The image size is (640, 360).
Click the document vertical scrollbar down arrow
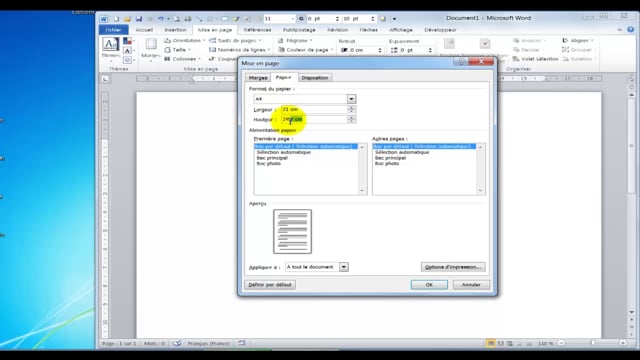click(x=631, y=312)
